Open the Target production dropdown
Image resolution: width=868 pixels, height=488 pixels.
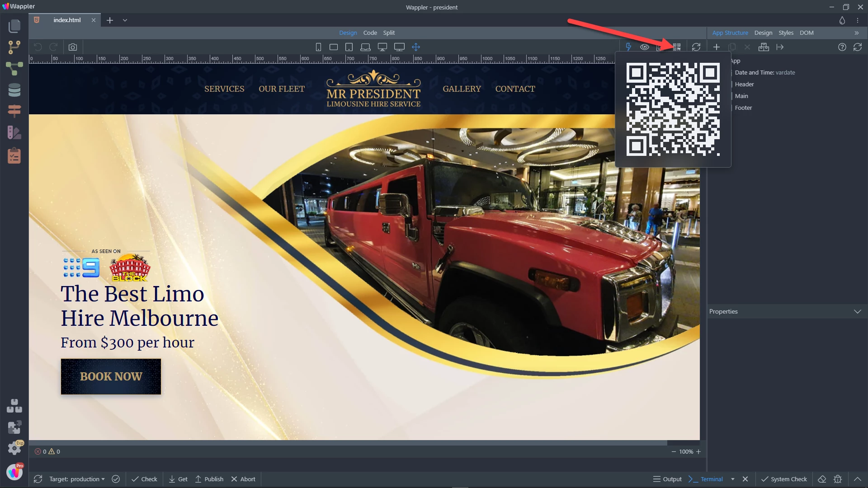(x=77, y=479)
